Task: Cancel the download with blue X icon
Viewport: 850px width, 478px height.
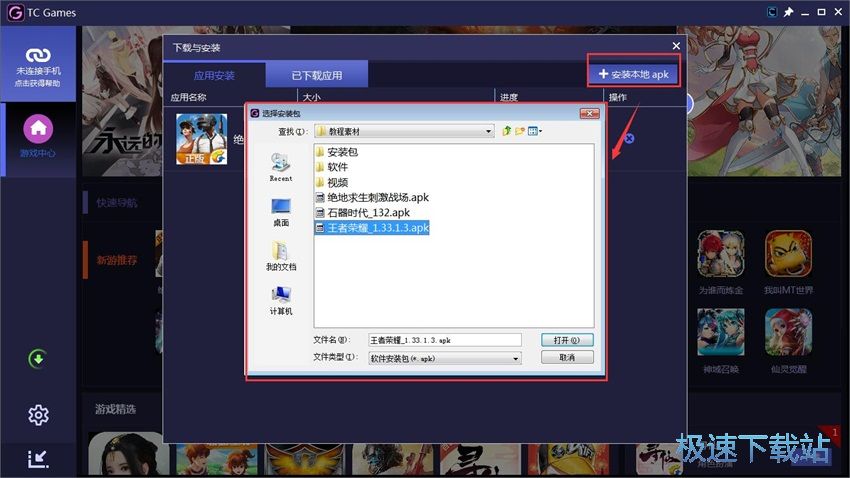Action: tap(629, 138)
